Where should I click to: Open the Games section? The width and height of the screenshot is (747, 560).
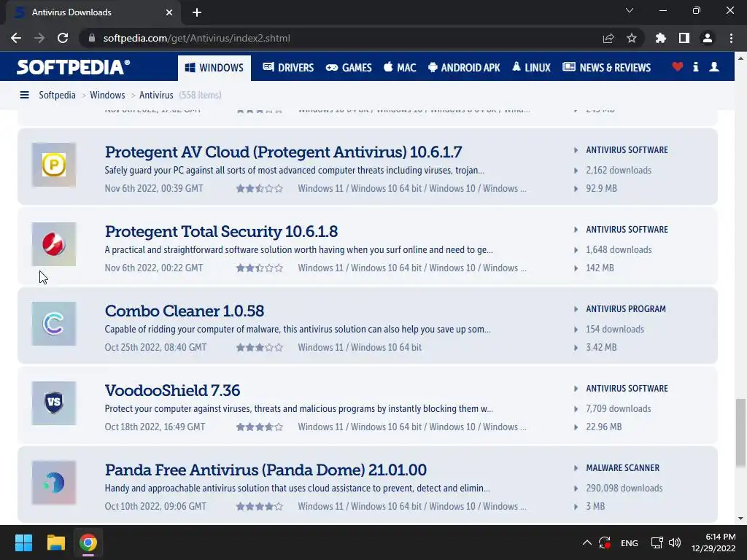(349, 68)
